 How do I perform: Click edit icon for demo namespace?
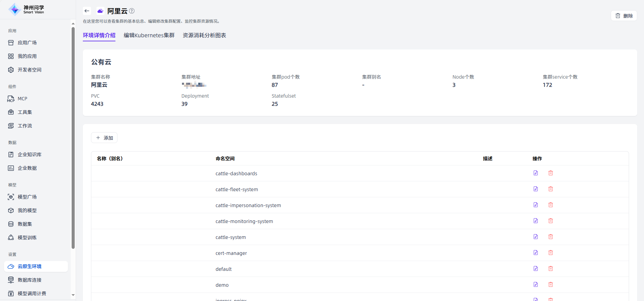(x=536, y=285)
